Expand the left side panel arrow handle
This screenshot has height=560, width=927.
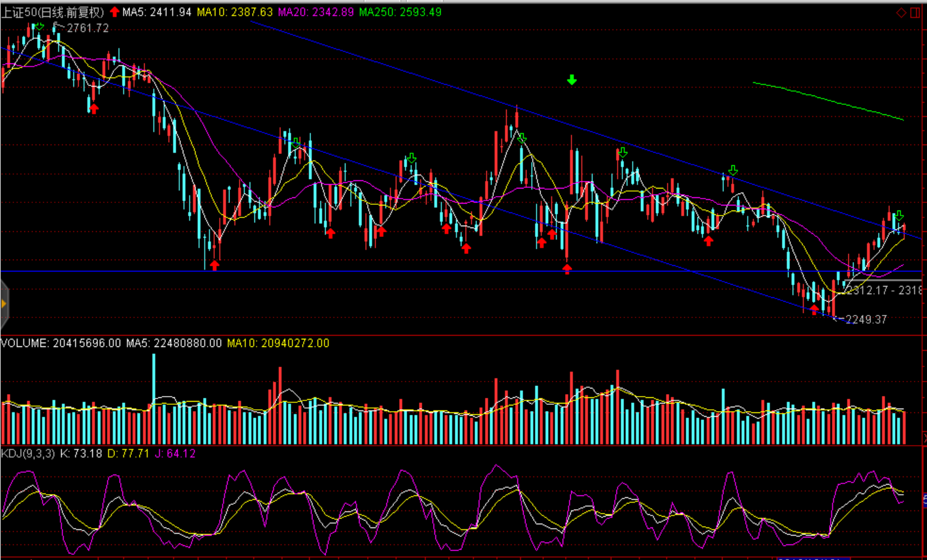pyautogui.click(x=4, y=304)
